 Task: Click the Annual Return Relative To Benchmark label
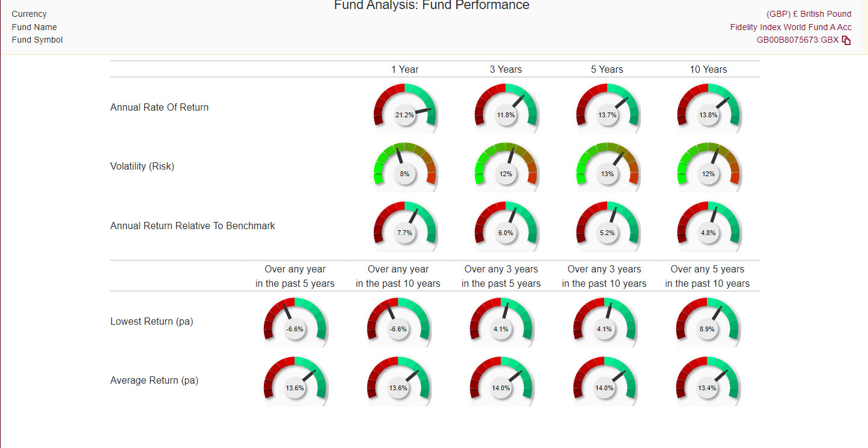pos(192,226)
